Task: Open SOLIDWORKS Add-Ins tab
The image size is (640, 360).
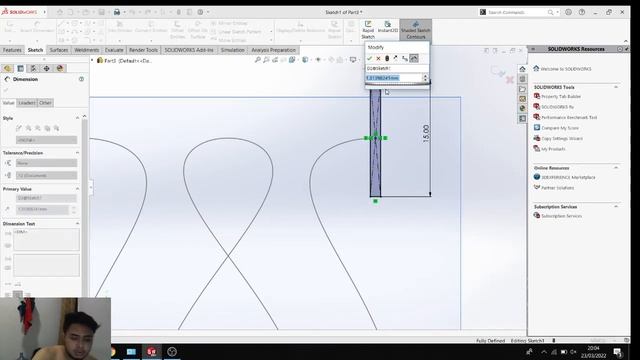Action: pos(189,50)
